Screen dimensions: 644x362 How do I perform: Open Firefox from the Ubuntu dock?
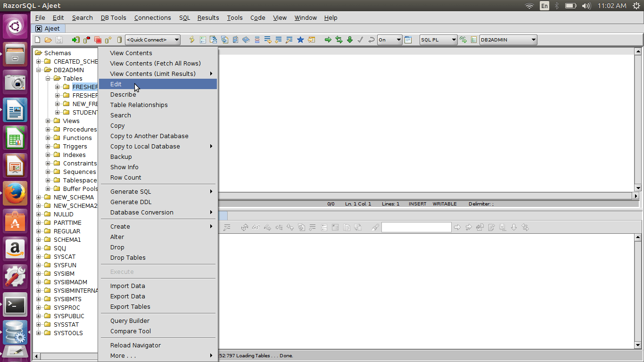15,193
